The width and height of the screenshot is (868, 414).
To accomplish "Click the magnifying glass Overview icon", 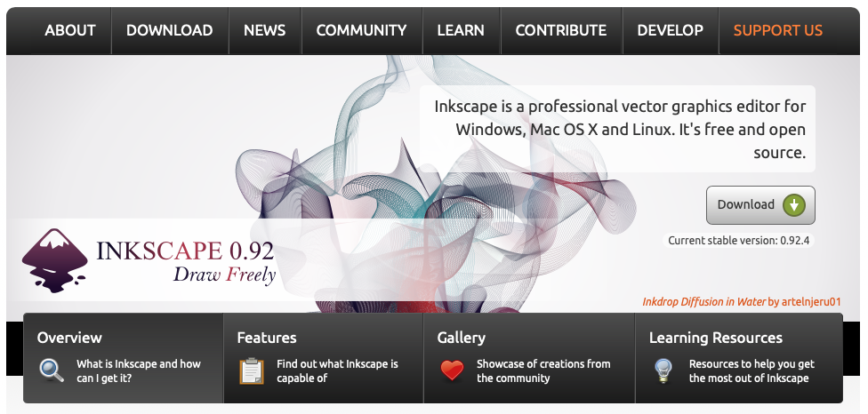I will point(52,370).
